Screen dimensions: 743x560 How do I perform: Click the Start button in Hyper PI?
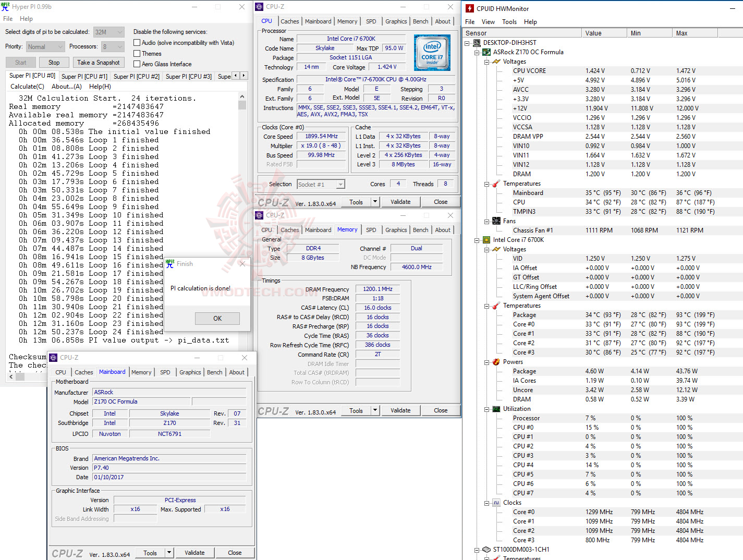(21, 62)
